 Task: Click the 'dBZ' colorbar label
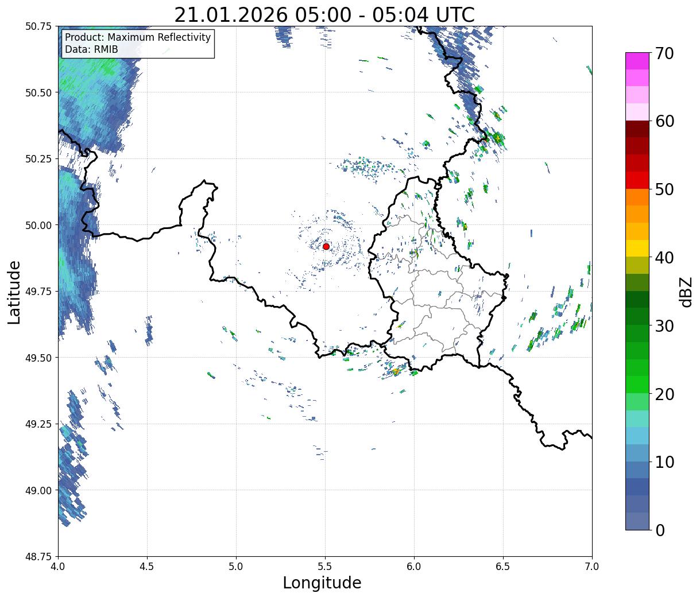pyautogui.click(x=686, y=292)
